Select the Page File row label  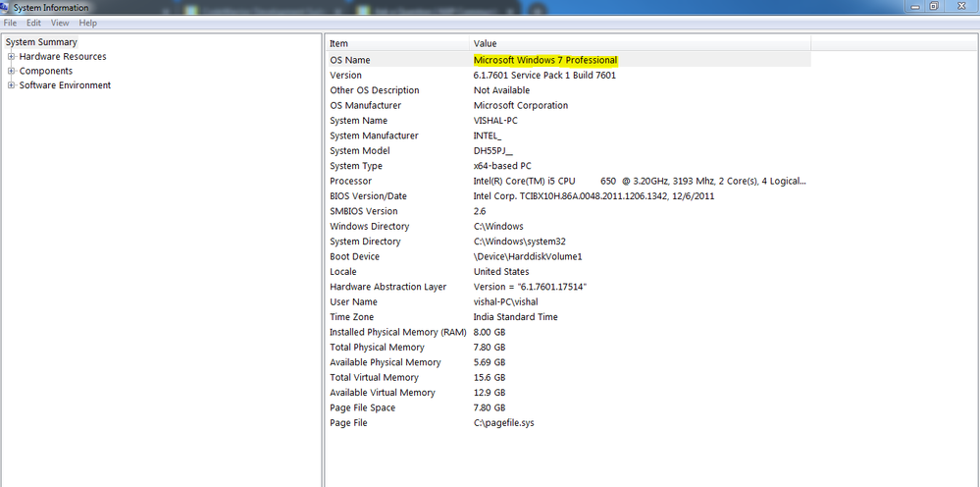coord(348,422)
